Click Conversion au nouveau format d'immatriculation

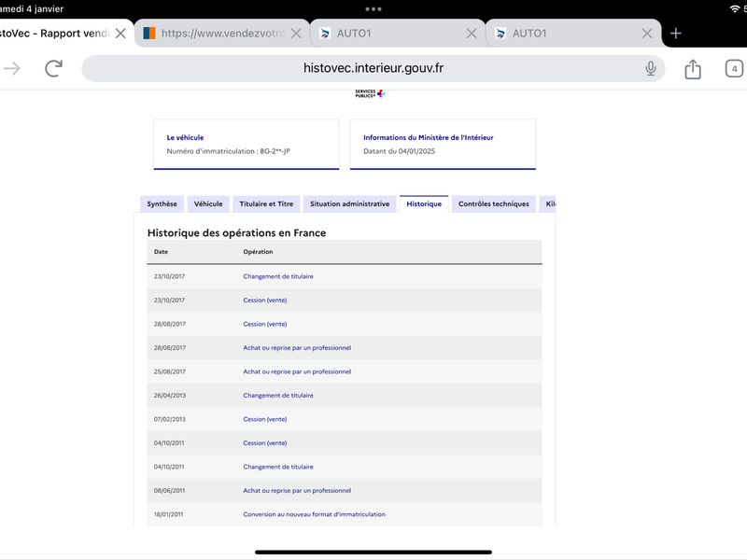pyautogui.click(x=314, y=514)
